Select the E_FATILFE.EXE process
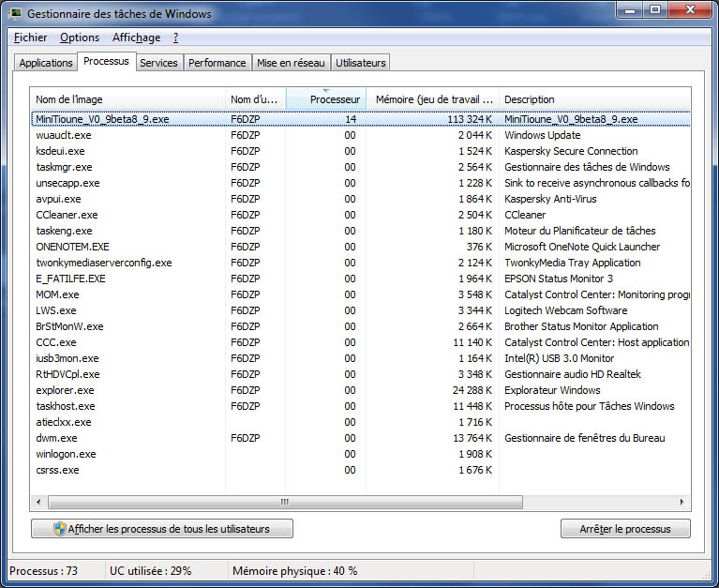The image size is (719, 588). click(x=360, y=279)
